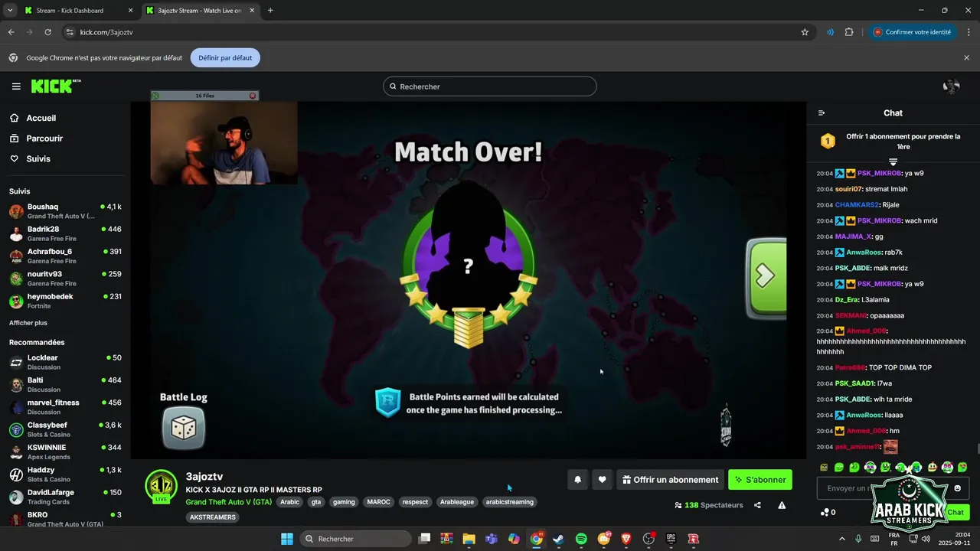Click the green next arrow in game
Image resolution: width=980 pixels, height=551 pixels.
tap(766, 277)
